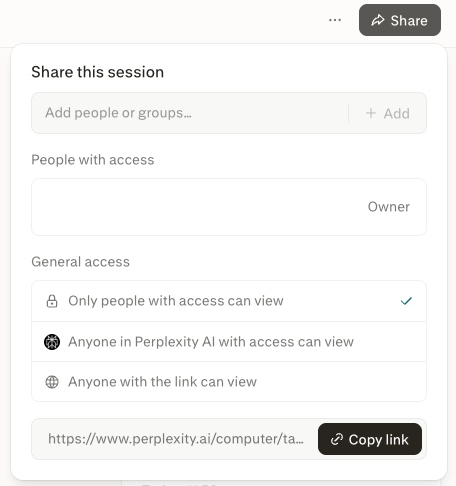Click the Perplexity AI organization logo icon
The image size is (456, 486).
[52, 342]
